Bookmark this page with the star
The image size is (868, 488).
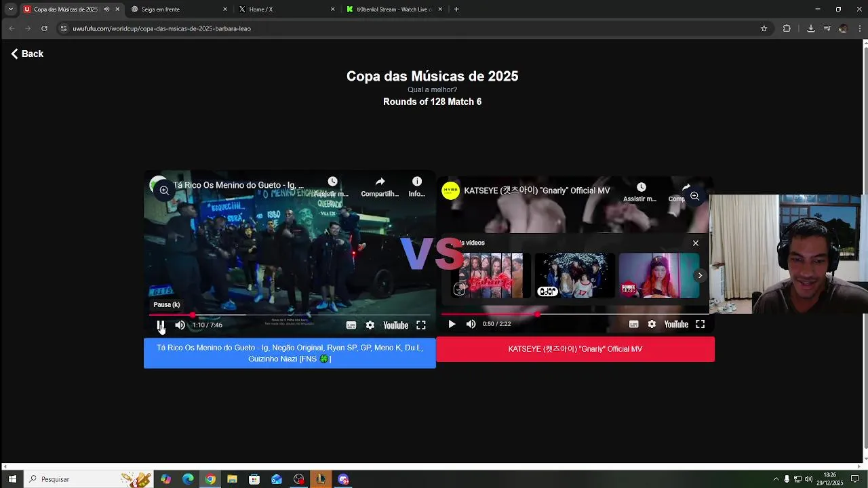point(764,28)
